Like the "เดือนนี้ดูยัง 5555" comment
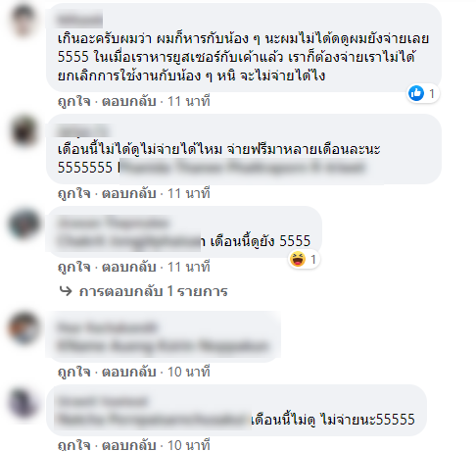Viewport: 476px width, 451px height. 74,267
